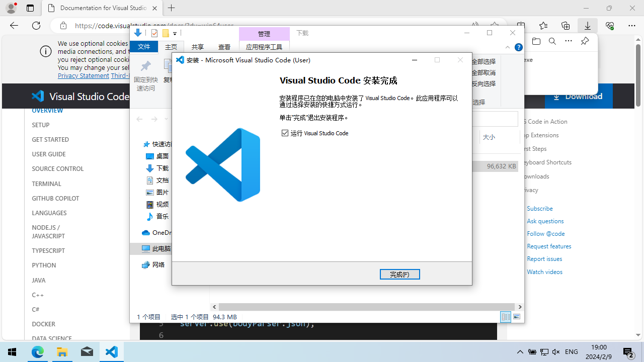Viewport: 644px width, 362px height.
Task: Open Request features link
Action: click(x=549, y=246)
